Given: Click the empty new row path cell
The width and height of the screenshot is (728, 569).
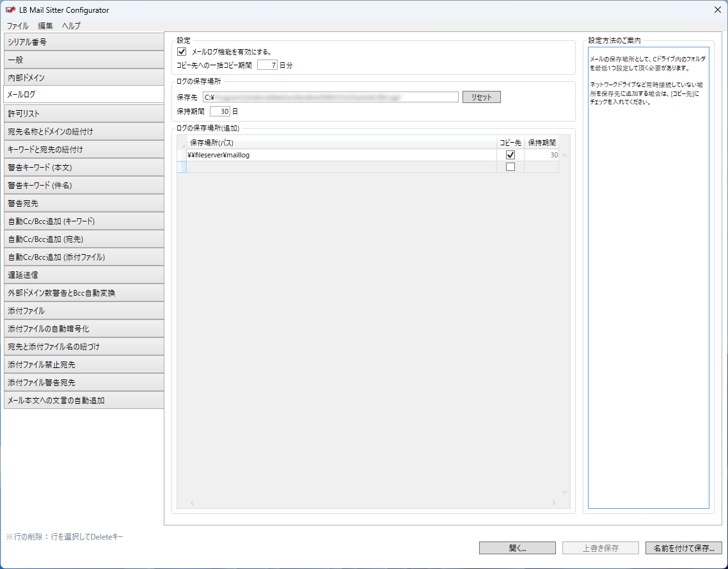Looking at the screenshot, I should [x=342, y=167].
